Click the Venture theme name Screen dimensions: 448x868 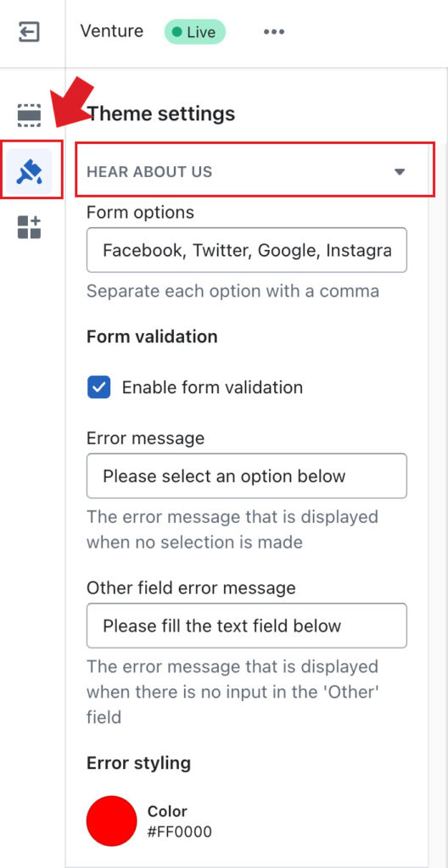pos(111,31)
